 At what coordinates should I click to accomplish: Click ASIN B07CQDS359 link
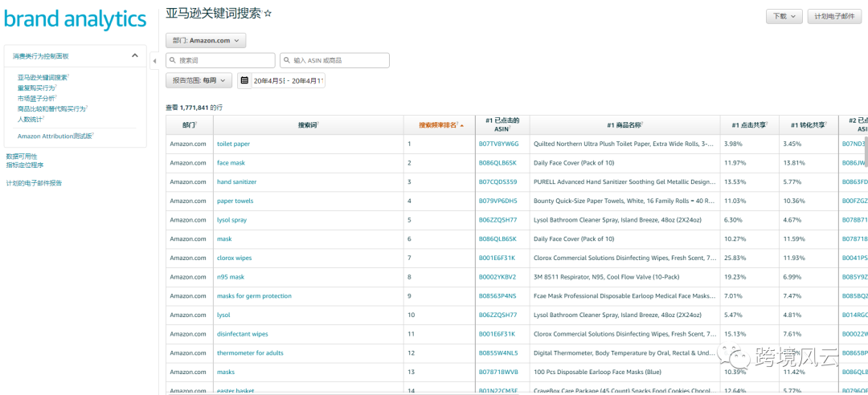(x=497, y=182)
